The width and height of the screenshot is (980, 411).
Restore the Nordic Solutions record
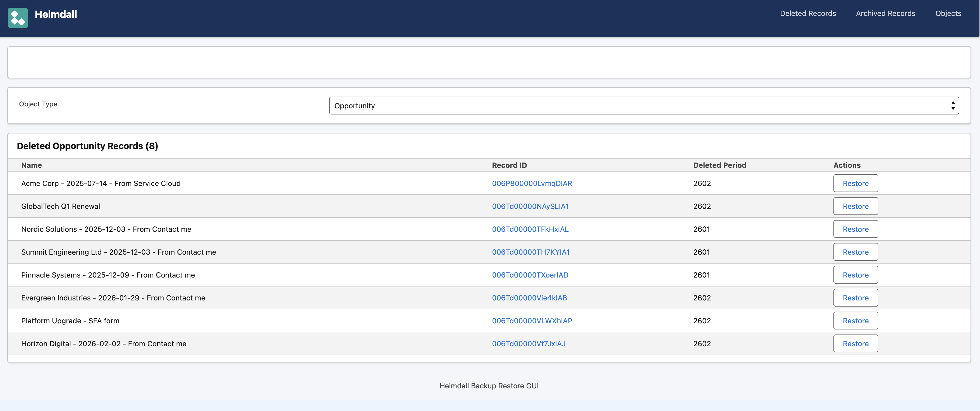[855, 229]
